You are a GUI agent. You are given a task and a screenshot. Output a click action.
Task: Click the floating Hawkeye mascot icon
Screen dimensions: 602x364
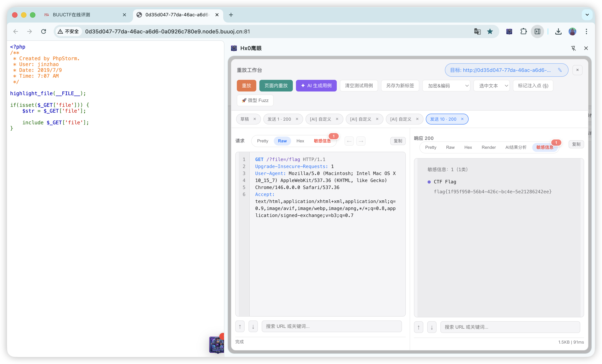[216, 344]
